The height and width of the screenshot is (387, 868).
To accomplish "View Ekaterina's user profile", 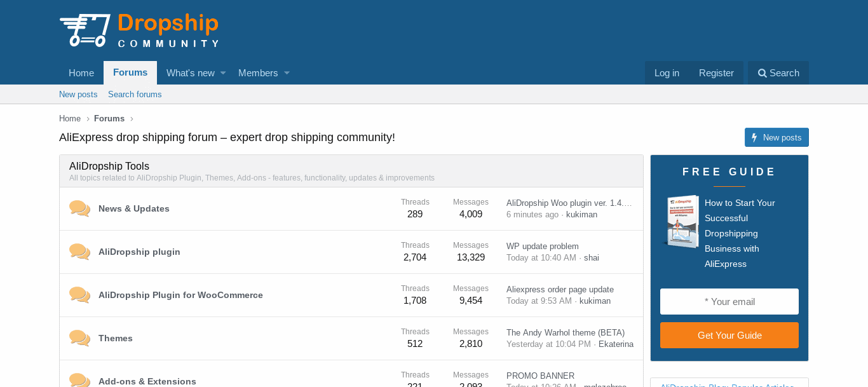I will 616,344.
